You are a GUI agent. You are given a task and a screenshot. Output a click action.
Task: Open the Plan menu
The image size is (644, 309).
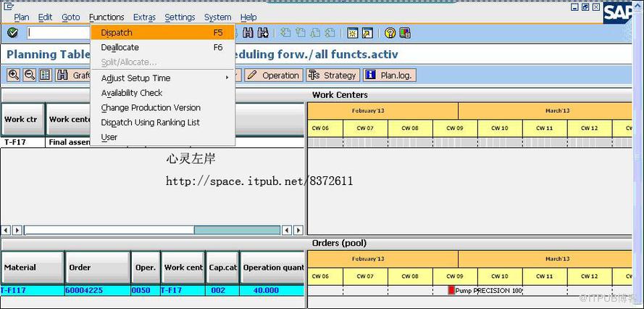pyautogui.click(x=22, y=17)
